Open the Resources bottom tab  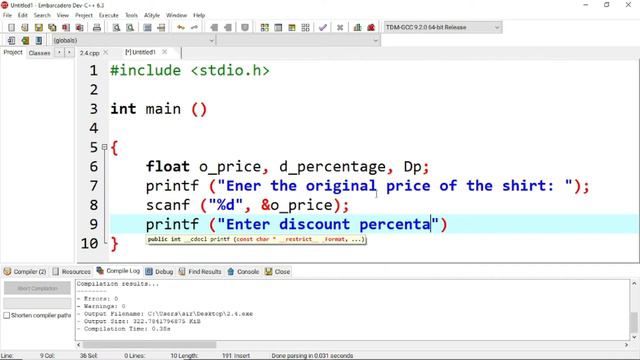click(x=71, y=271)
